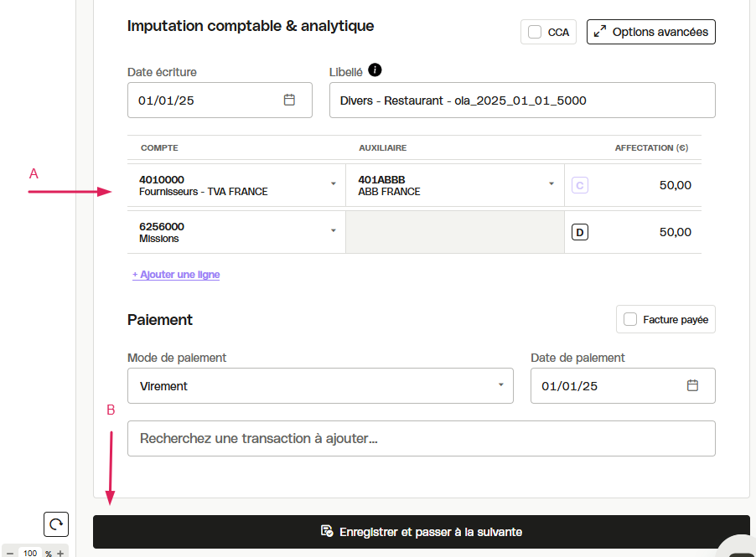
Task: Open Options avancées
Action: tap(651, 32)
